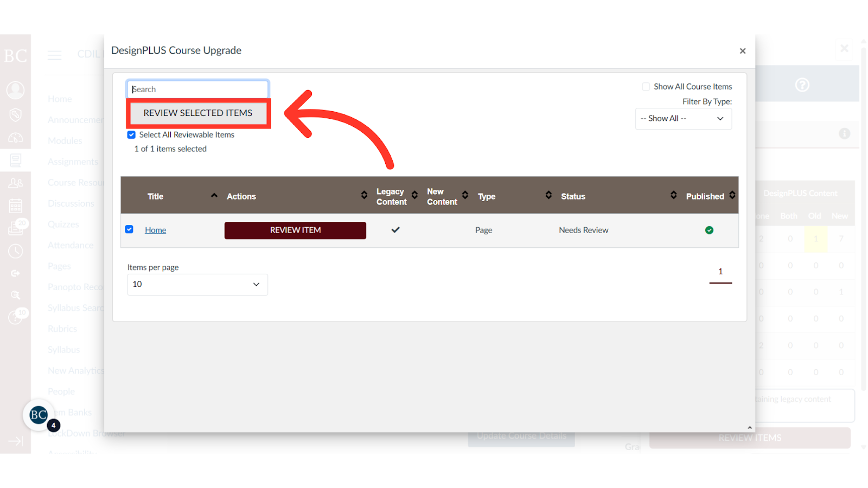Viewport: 868px width, 488px height.
Task: Sort by New Content column arrows
Action: [465, 195]
